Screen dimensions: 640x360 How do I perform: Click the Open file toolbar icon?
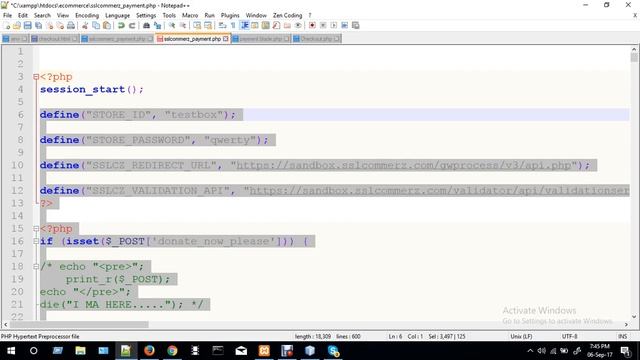tap(17, 25)
